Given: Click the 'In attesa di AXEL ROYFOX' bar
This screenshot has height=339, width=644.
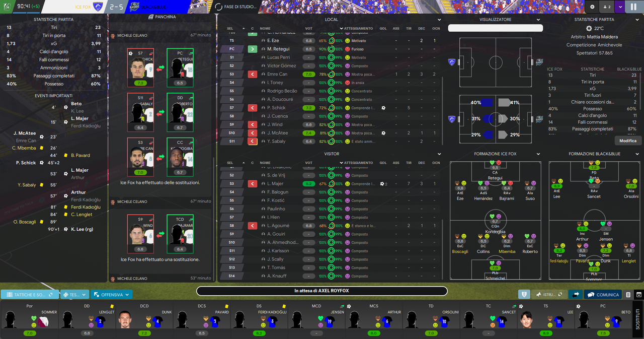Looking at the screenshot, I should click(322, 291).
